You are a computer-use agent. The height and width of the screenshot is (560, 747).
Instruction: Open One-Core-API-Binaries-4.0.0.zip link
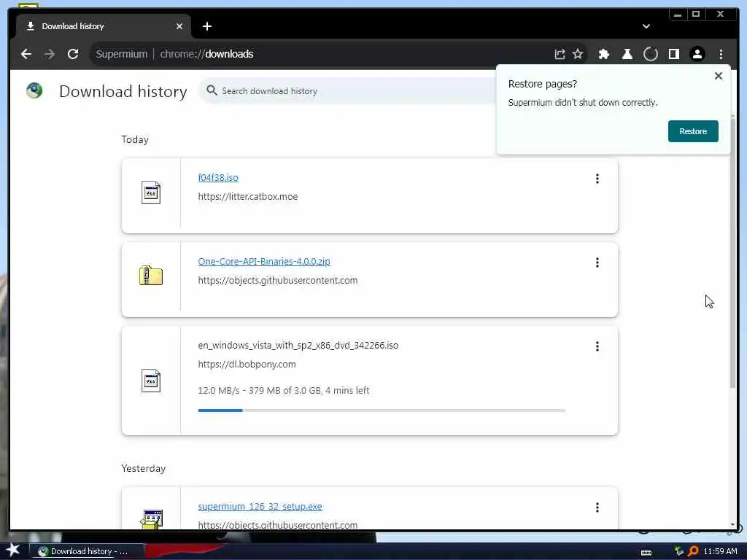point(264,261)
